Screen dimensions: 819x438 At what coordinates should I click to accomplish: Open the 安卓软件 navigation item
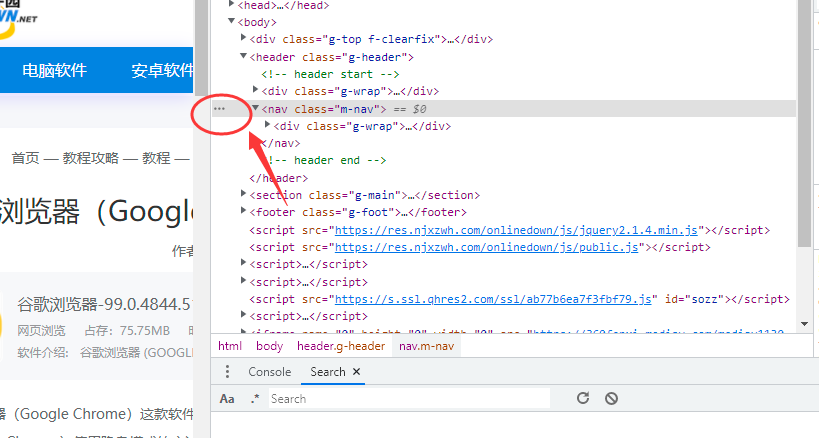point(162,70)
